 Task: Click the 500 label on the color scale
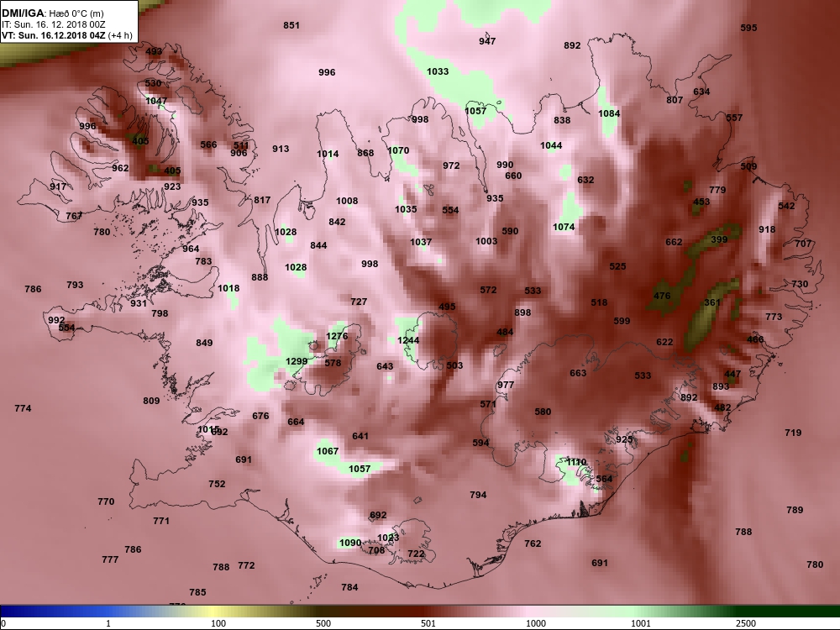tap(323, 623)
